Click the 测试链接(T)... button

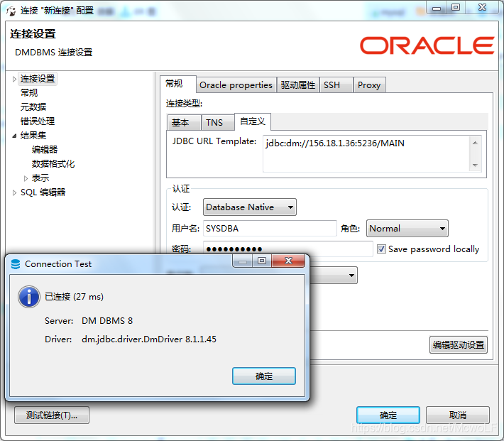[52, 415]
